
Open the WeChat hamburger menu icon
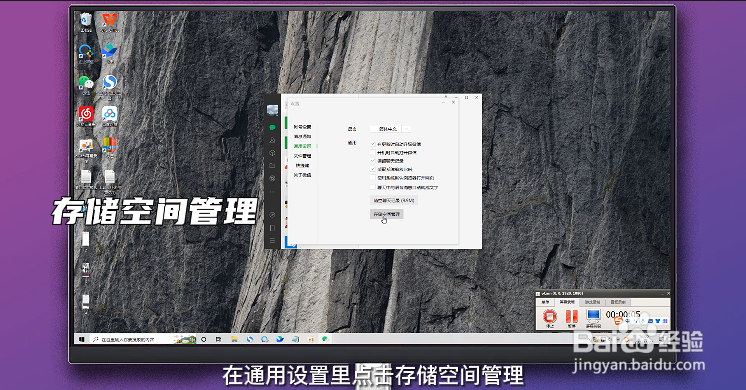pos(272,241)
